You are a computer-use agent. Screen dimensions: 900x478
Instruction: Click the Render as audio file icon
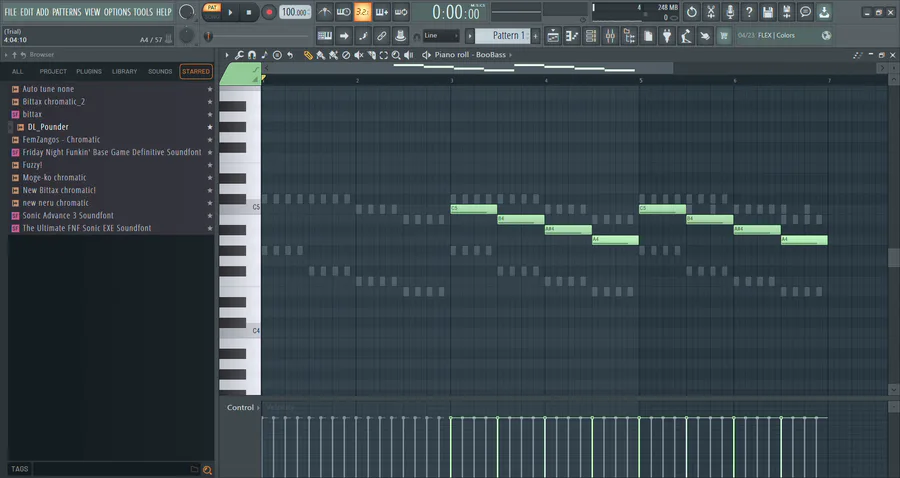pyautogui.click(x=786, y=11)
